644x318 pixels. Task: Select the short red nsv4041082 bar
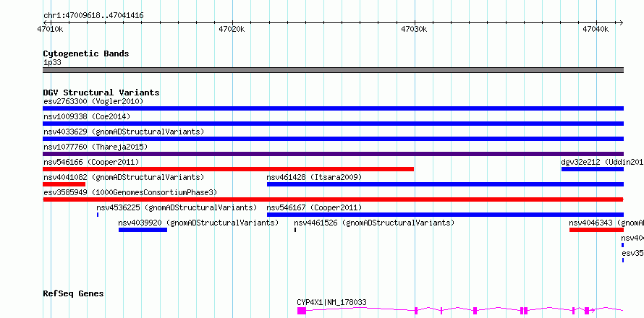click(x=64, y=184)
